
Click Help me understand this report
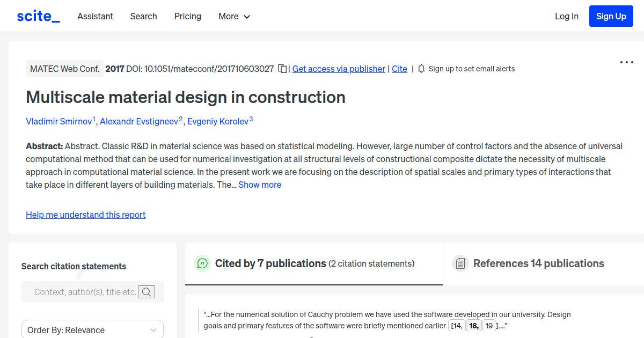85,215
